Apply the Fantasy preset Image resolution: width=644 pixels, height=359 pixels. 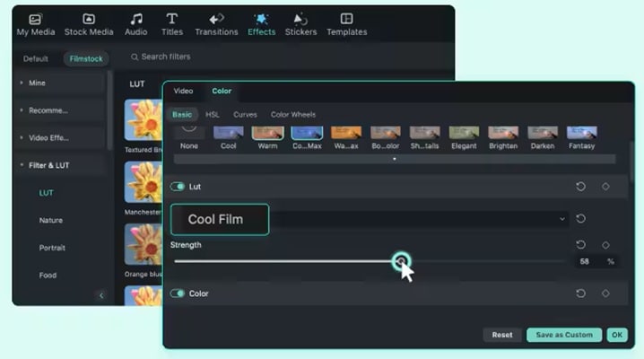point(581,137)
